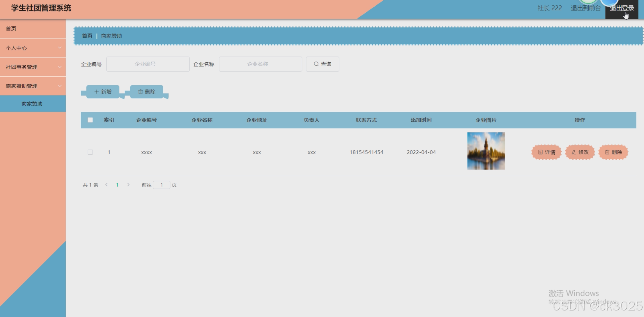Click the 新增 add button
This screenshot has height=317, width=644.
[103, 92]
